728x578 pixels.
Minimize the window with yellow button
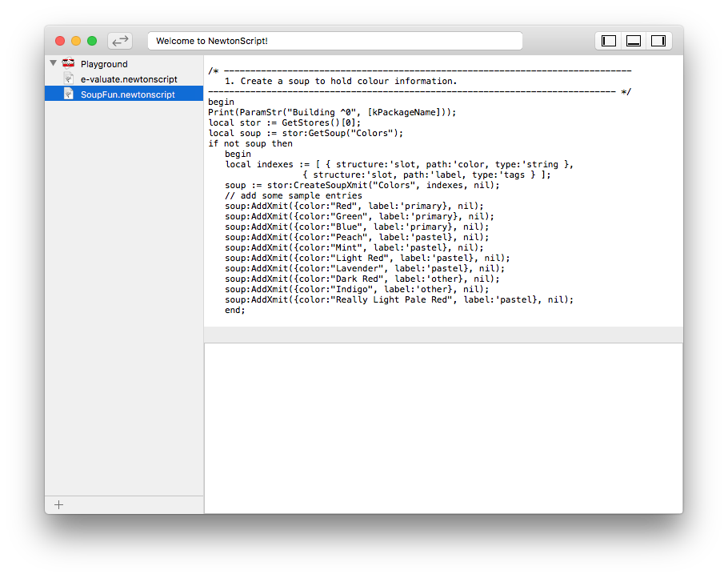[76, 41]
